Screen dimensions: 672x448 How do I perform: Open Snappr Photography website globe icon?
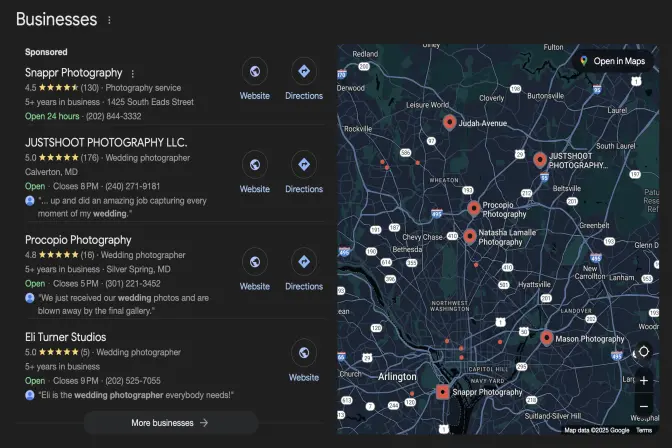pyautogui.click(x=255, y=71)
